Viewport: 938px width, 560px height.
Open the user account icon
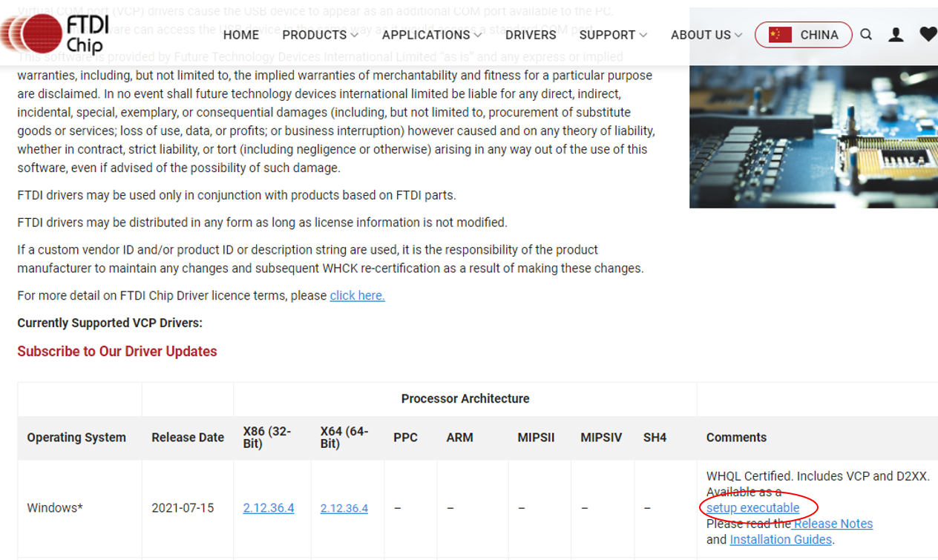[x=896, y=34]
